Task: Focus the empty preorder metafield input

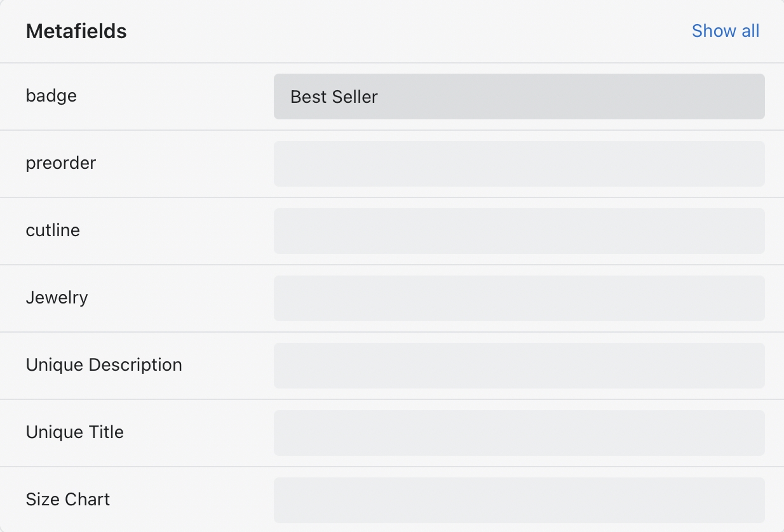Action: tap(518, 164)
